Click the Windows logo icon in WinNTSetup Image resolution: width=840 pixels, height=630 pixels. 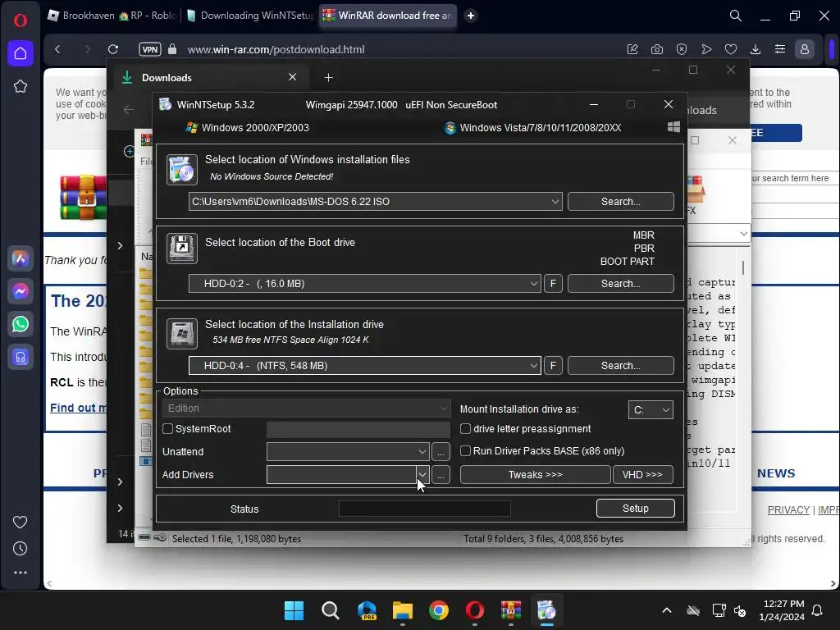tap(673, 127)
